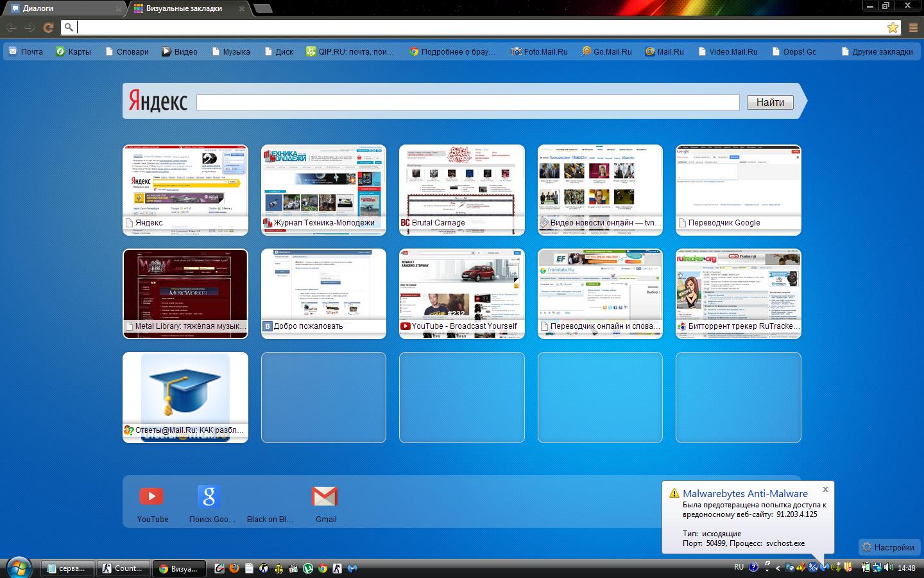The width and height of the screenshot is (924, 578).
Task: Open the Добро пожаловать bookmark thumbnail
Action: point(323,293)
